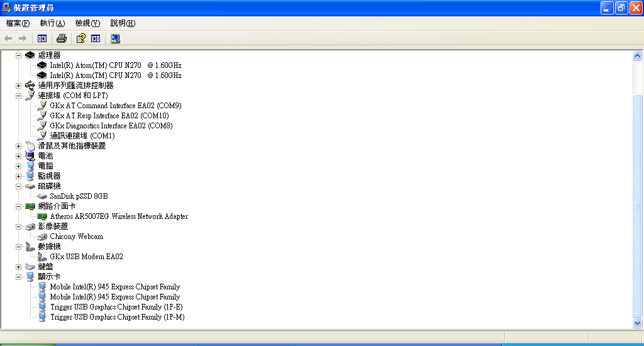Toggle the console tree pane icon
The height and width of the screenshot is (346, 644).
pos(42,38)
